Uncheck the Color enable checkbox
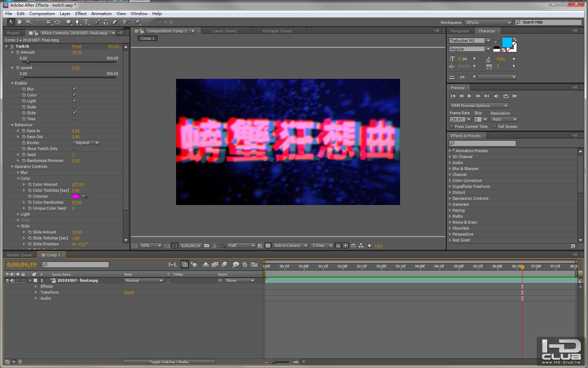Image resolution: width=588 pixels, height=368 pixels. [74, 95]
